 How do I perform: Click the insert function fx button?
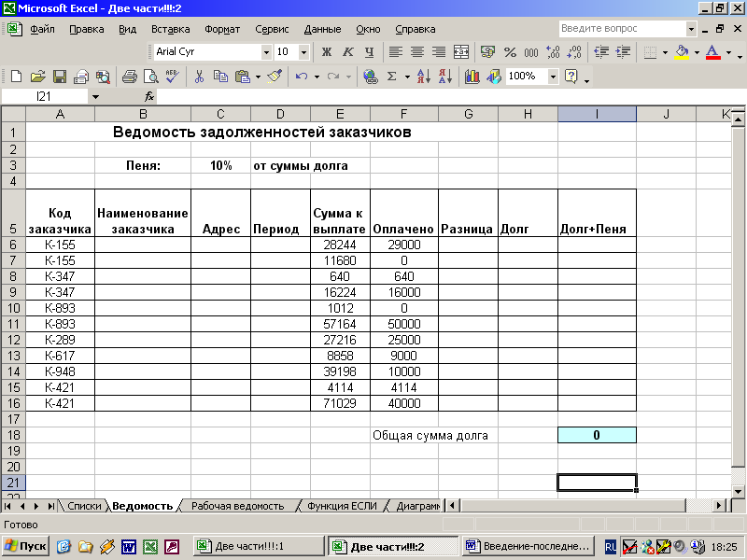(149, 97)
